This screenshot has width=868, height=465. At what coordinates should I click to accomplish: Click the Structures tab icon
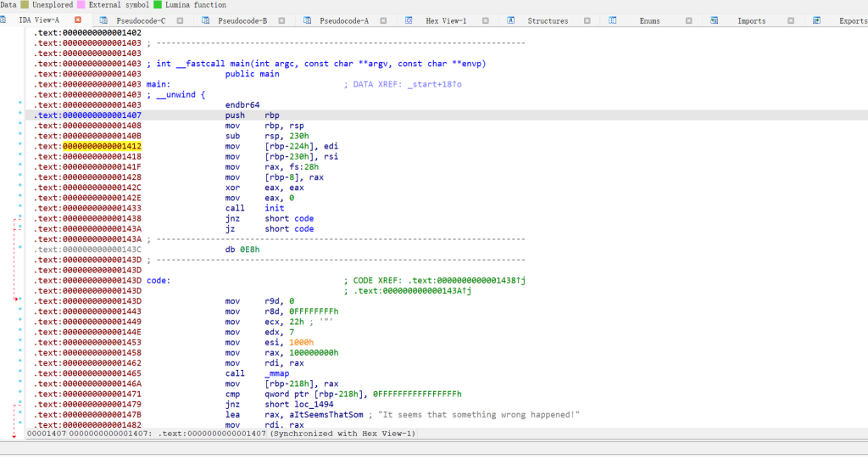510,20
